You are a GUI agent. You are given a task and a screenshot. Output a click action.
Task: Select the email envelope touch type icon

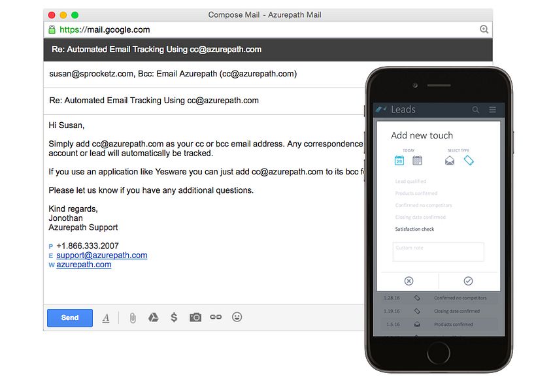(450, 161)
